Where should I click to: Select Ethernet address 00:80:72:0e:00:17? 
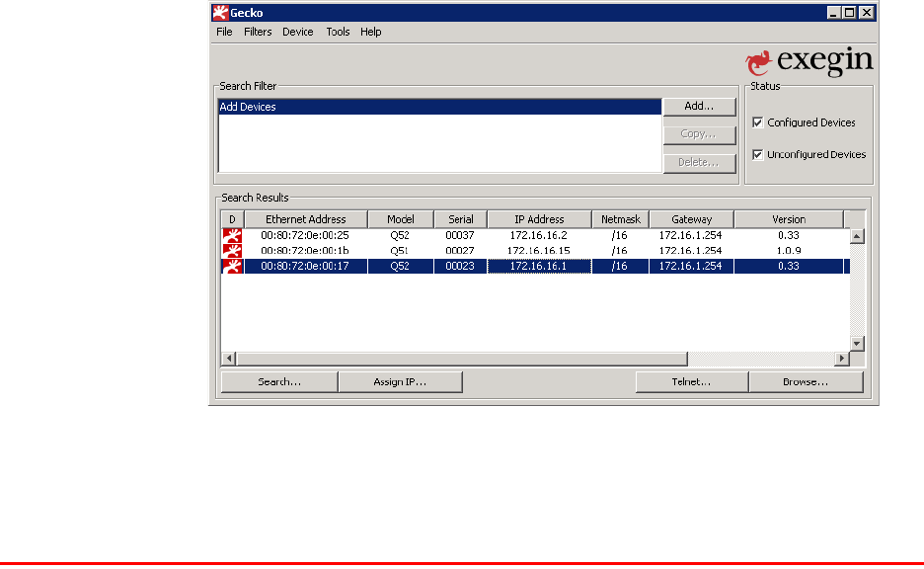point(305,266)
